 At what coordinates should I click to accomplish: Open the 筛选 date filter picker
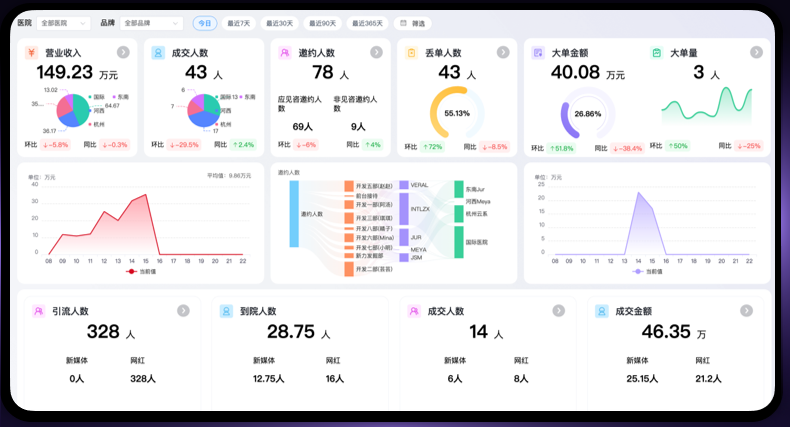413,23
